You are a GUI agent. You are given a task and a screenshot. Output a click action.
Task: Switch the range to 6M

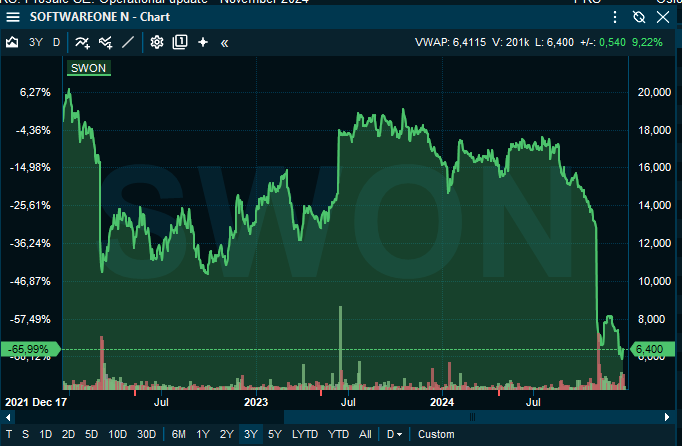(x=178, y=434)
